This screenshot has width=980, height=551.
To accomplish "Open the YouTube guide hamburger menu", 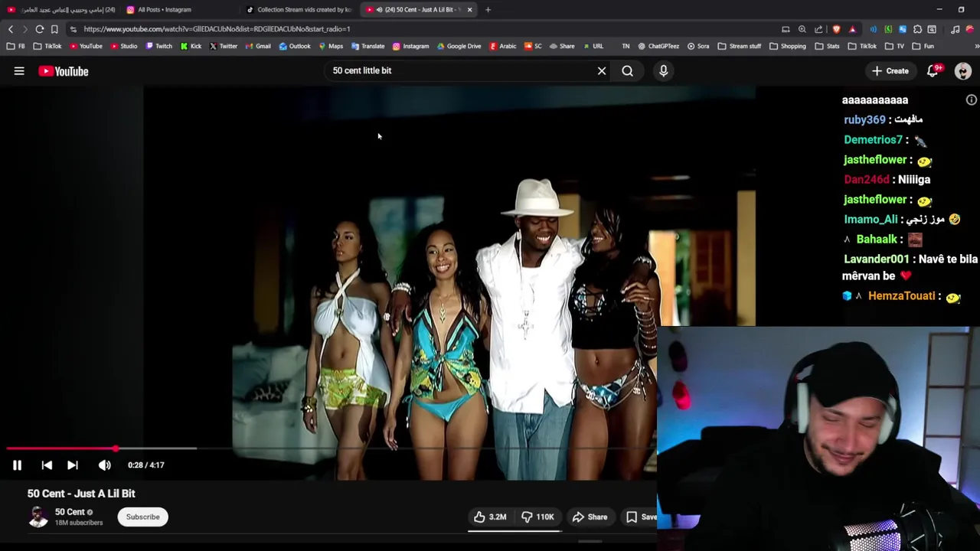I will pos(19,71).
